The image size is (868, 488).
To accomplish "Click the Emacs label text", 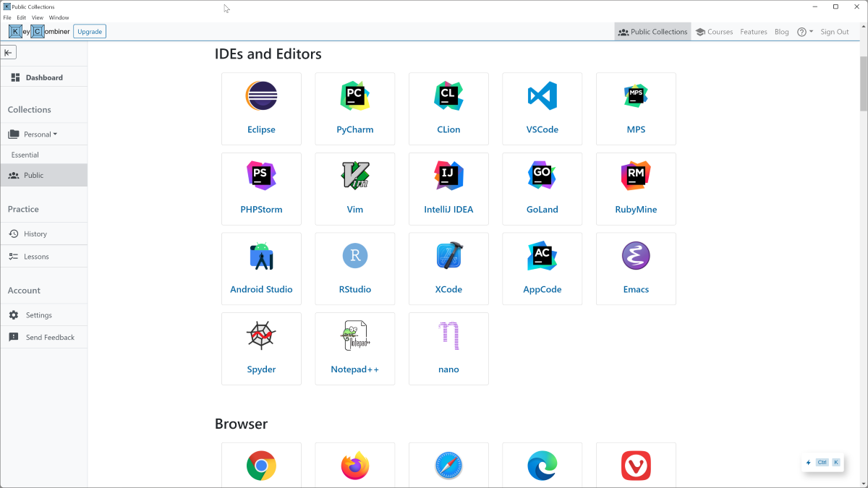I will (x=636, y=289).
